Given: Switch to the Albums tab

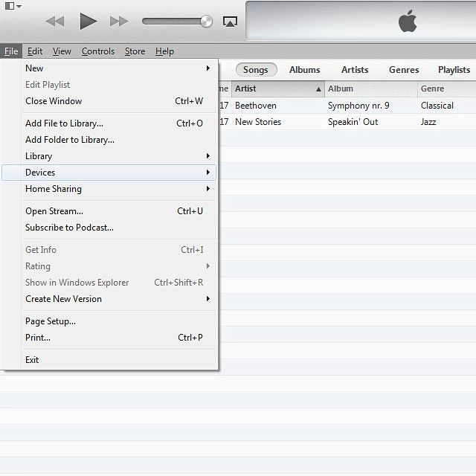Looking at the screenshot, I should point(304,70).
